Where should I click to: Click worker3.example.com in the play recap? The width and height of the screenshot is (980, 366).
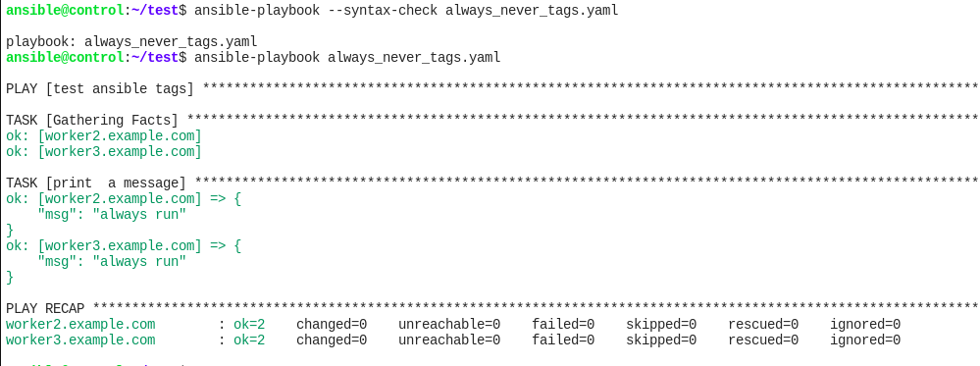[x=80, y=340]
